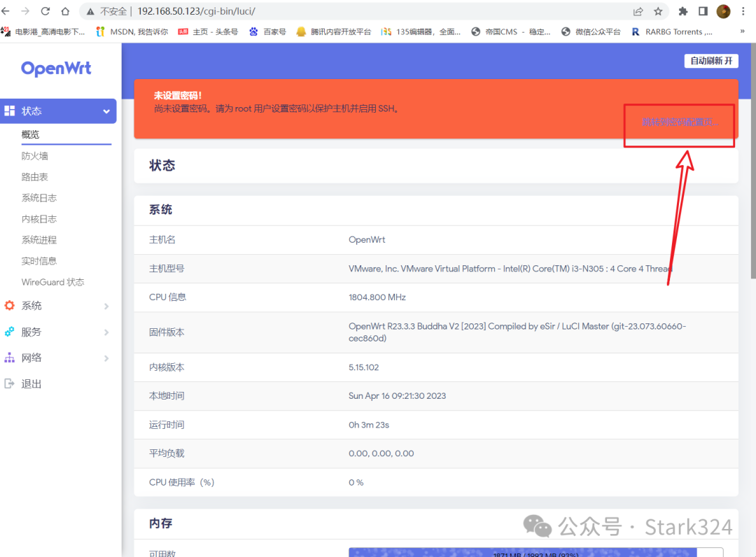
Task: Select the local time Sun Apr 16 value
Action: 398,395
